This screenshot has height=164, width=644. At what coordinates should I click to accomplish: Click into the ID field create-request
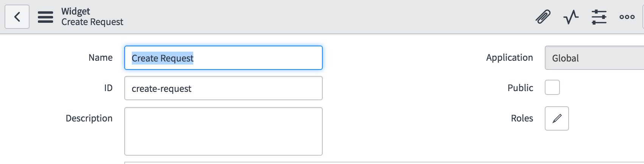tap(224, 88)
